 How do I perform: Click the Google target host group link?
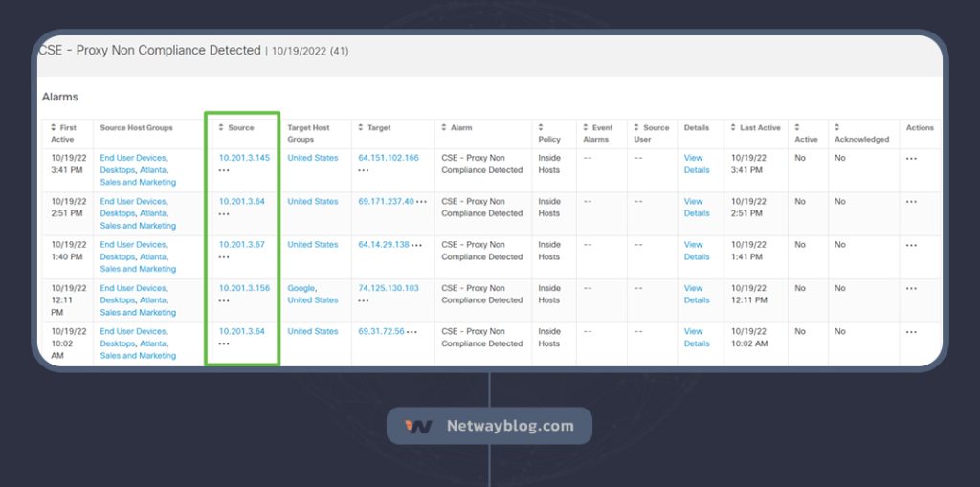click(x=301, y=288)
